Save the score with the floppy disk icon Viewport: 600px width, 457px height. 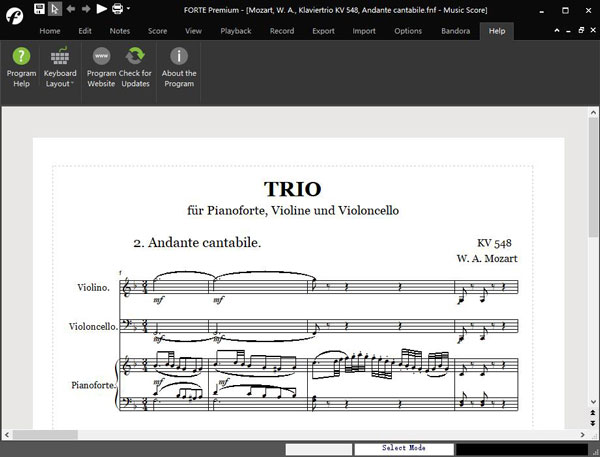click(x=39, y=9)
